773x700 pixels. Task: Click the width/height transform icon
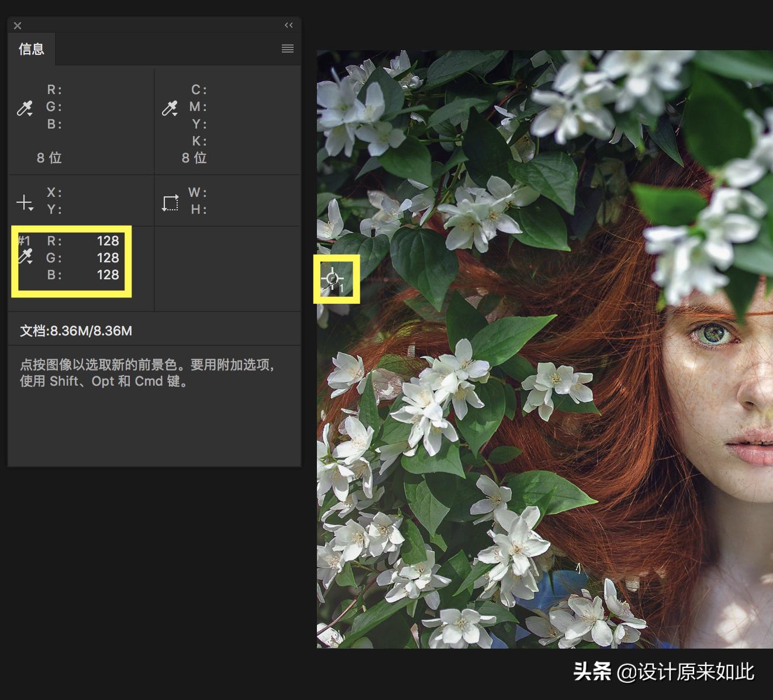(x=170, y=203)
